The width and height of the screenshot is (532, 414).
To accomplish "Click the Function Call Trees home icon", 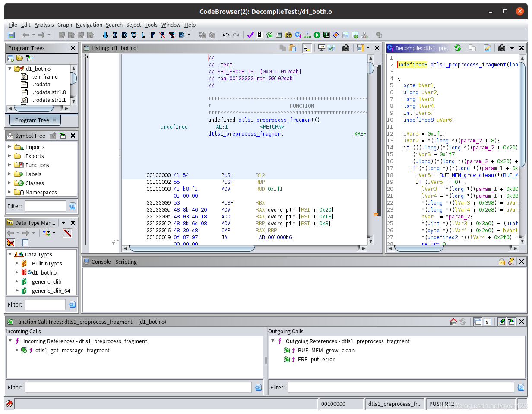I will [453, 322].
